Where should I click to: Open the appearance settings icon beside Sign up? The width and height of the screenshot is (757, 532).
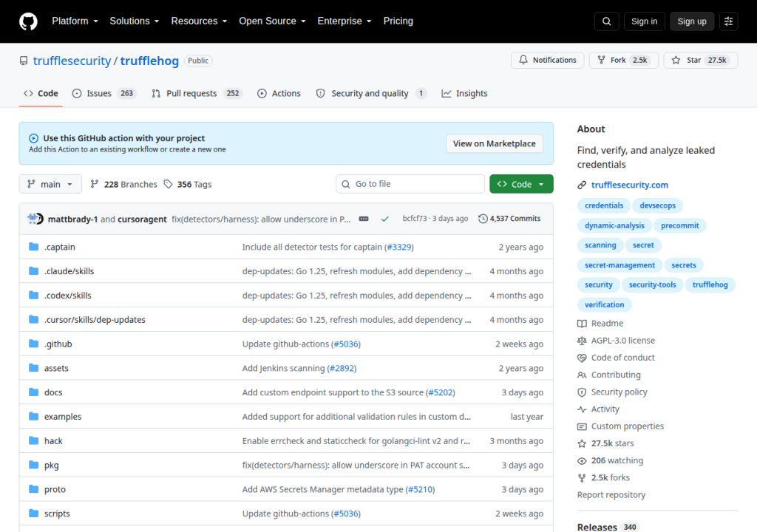(728, 21)
